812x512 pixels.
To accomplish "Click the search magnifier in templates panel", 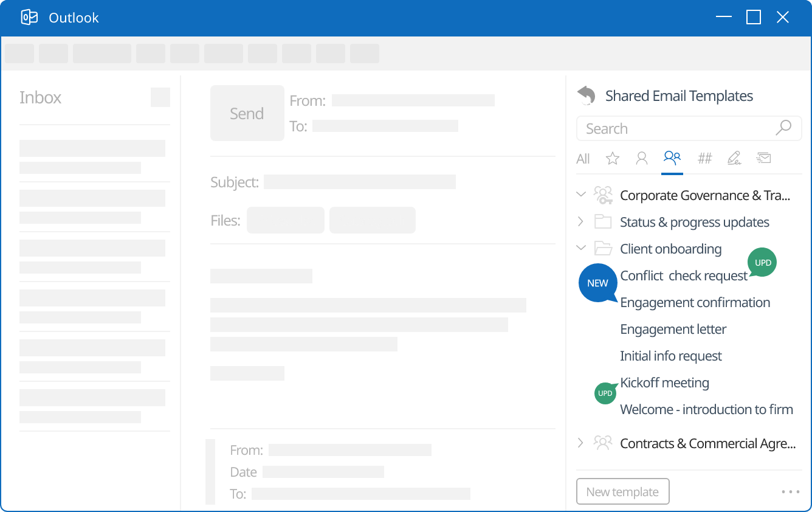I will 783,128.
